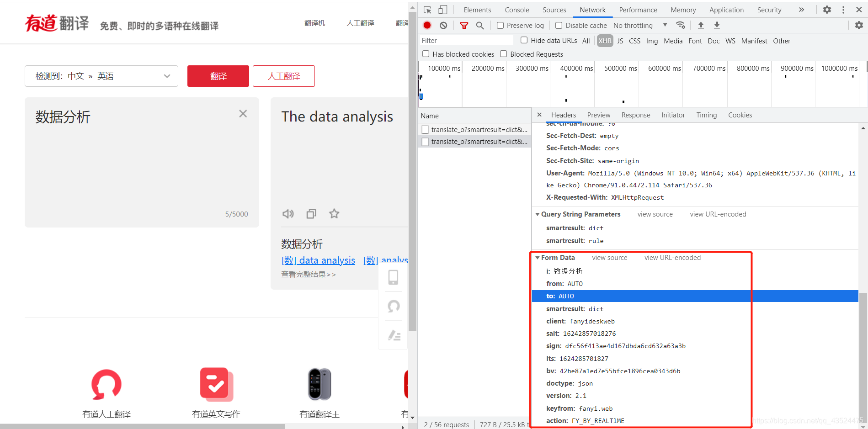Close the request details pane
The image size is (868, 429).
tap(539, 115)
